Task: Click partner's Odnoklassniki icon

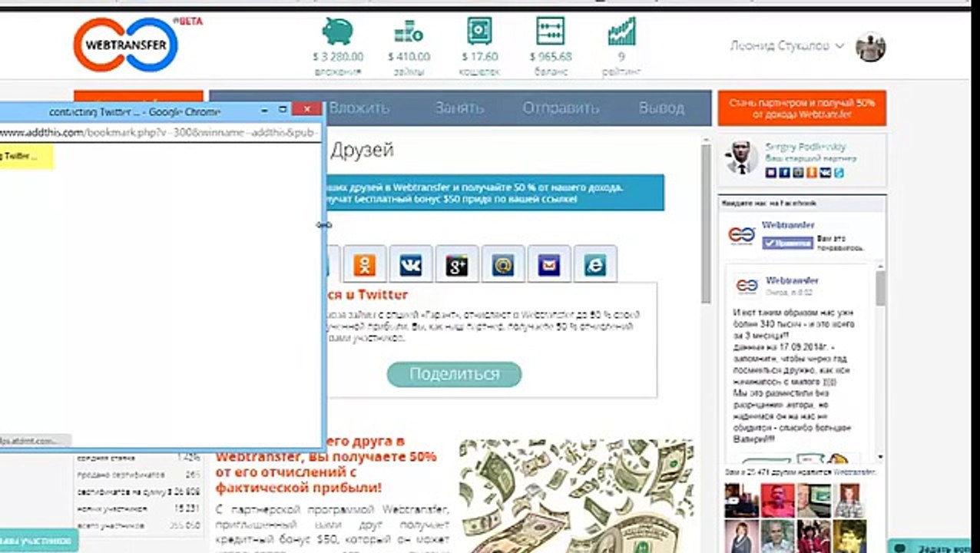Action: pyautogui.click(x=811, y=173)
